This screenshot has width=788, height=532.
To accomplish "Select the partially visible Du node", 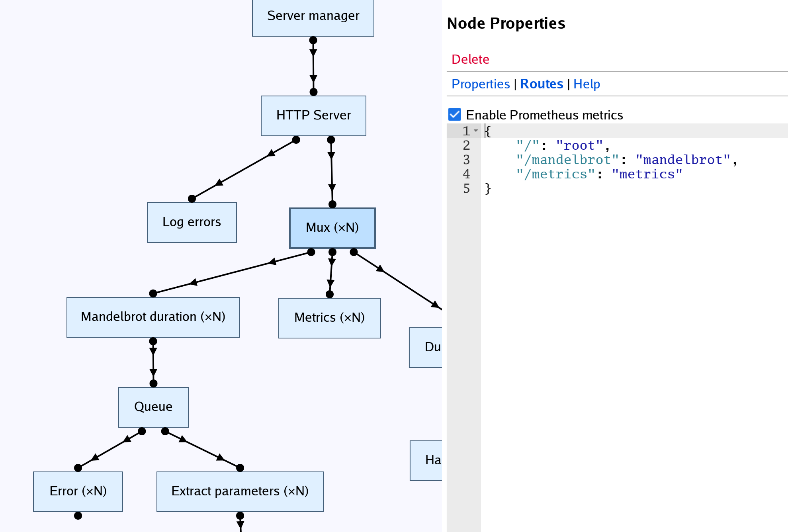I will (x=426, y=347).
